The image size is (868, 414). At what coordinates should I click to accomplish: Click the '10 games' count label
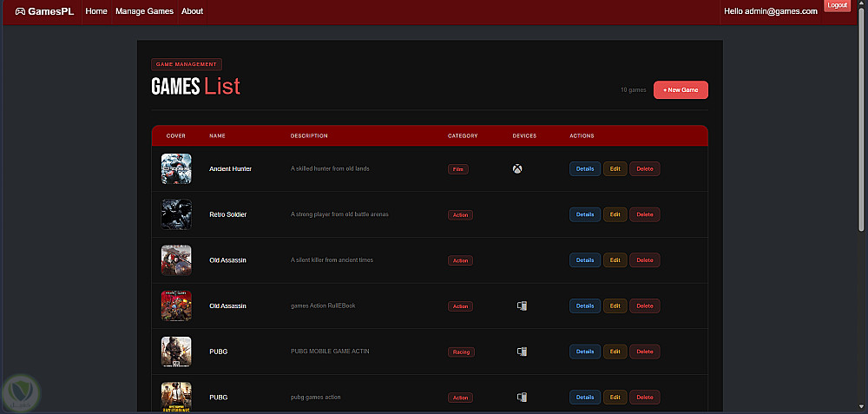click(x=634, y=89)
